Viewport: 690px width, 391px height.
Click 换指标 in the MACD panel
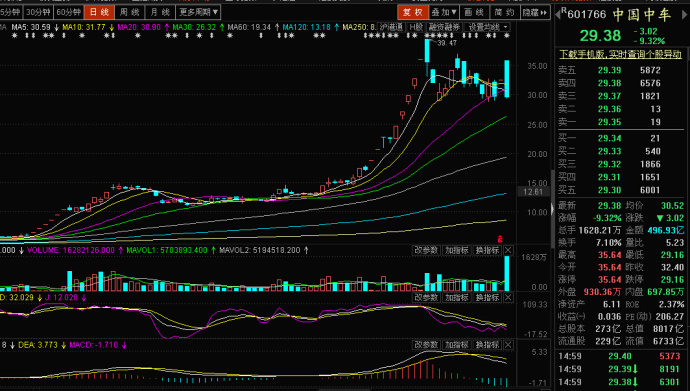pyautogui.click(x=487, y=345)
